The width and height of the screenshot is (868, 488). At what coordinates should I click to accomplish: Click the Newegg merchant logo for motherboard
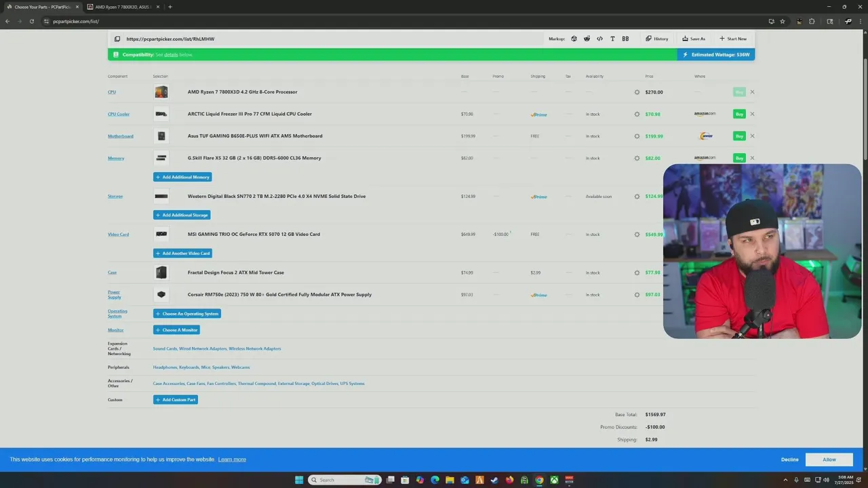706,136
